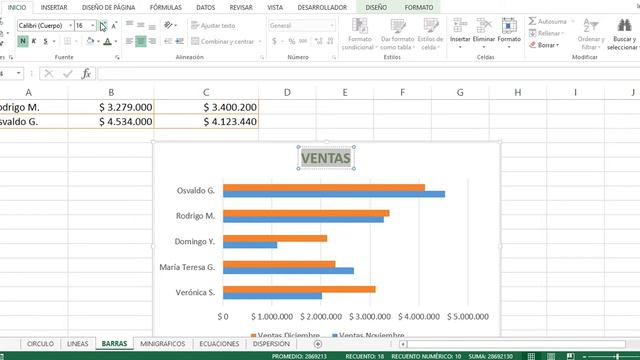This screenshot has height=360, width=640.
Task: Click the formula bar input field
Action: pyautogui.click(x=368, y=73)
